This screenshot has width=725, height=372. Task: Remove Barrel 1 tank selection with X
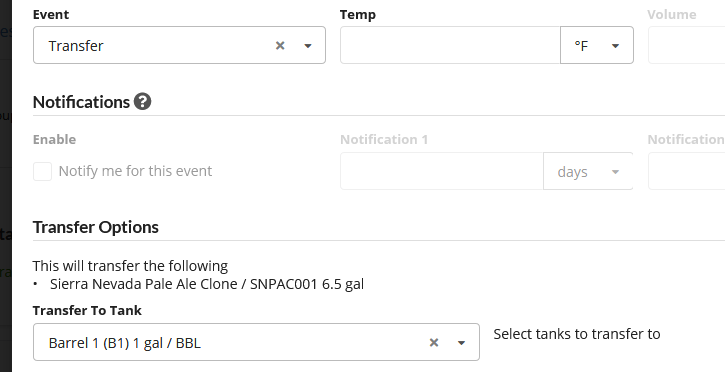tap(434, 342)
